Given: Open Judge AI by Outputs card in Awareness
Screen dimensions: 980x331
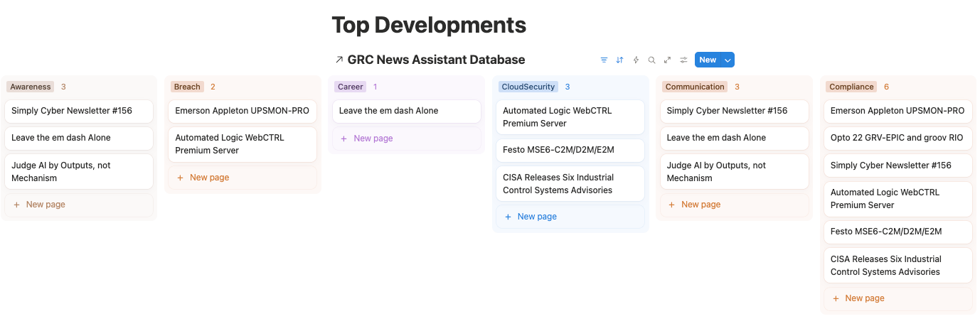Looking at the screenshot, I should (x=79, y=172).
